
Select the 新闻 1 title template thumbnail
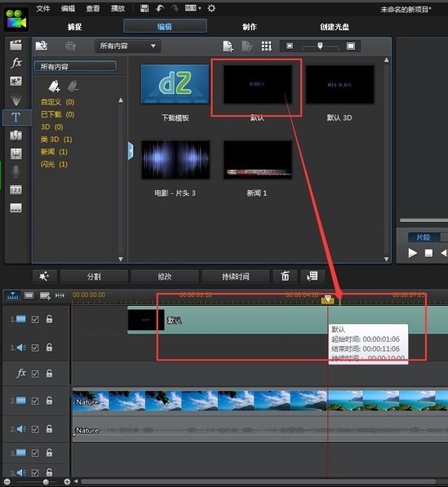pyautogui.click(x=258, y=160)
